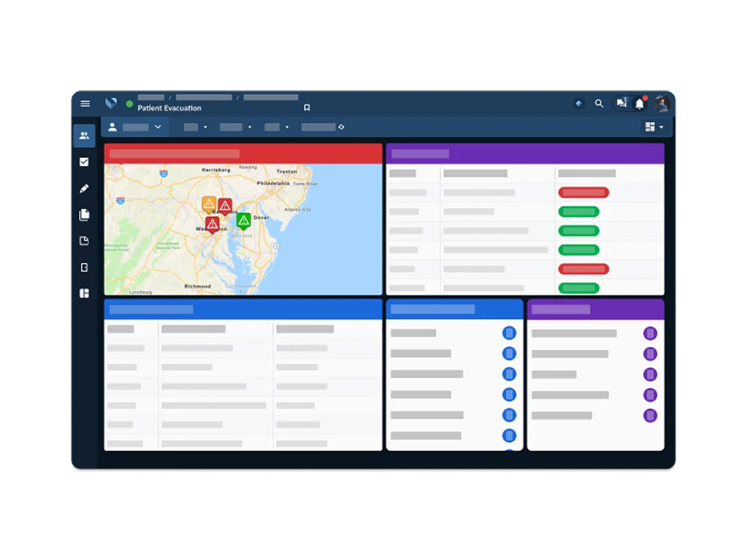Open the hamburger navigation menu
This screenshot has width=747, height=560.
(x=86, y=103)
